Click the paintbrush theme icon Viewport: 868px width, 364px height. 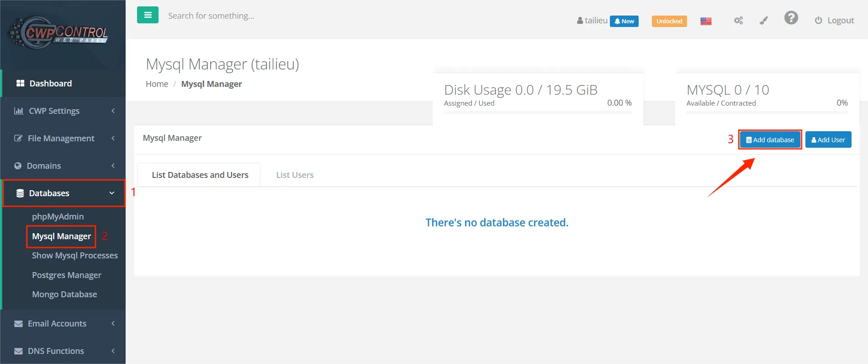coord(763,21)
